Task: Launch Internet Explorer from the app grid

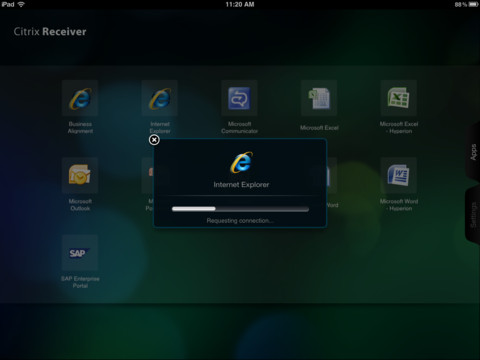Action: (160, 98)
